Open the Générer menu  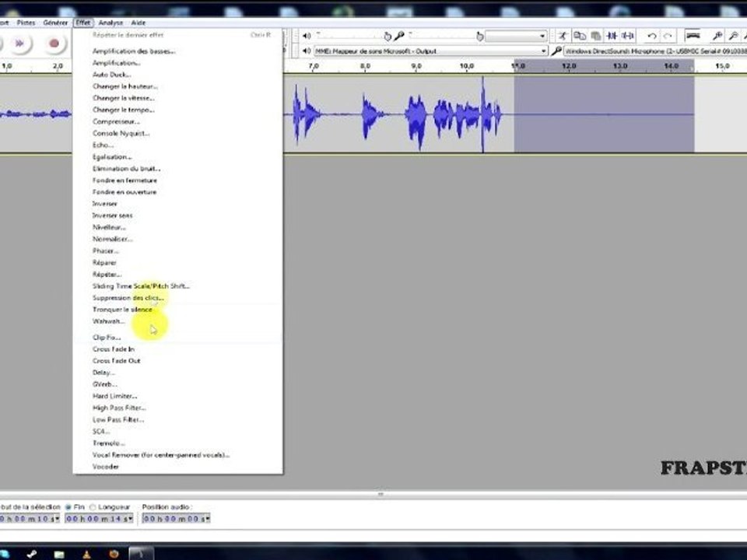click(55, 23)
